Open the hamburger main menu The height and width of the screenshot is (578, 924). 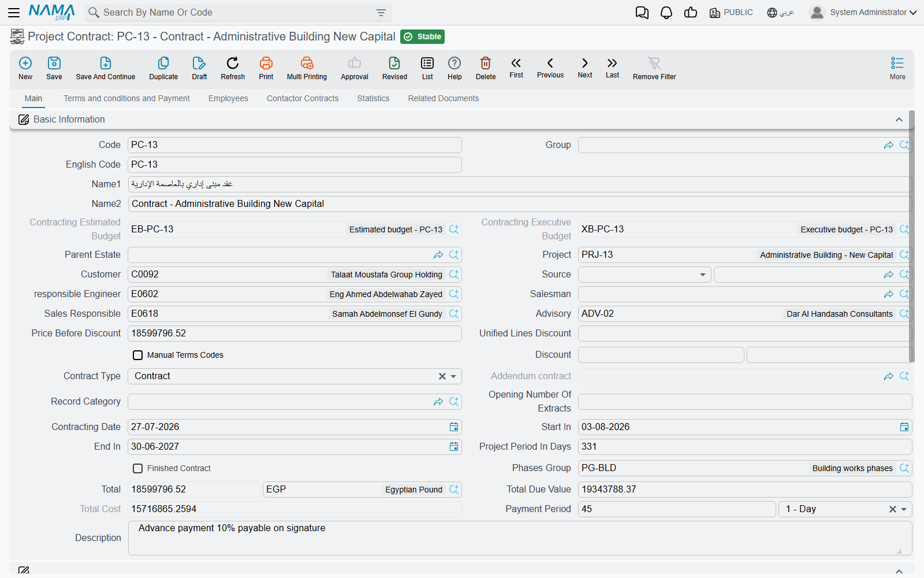pyautogui.click(x=14, y=12)
